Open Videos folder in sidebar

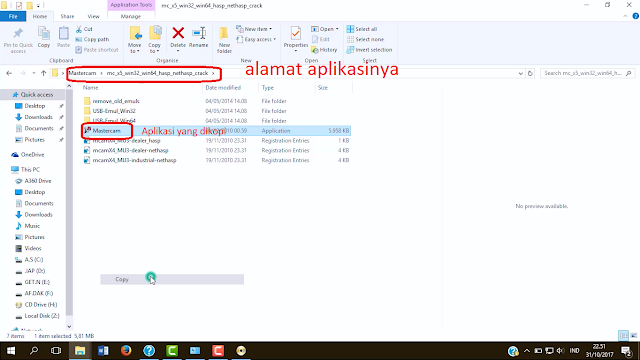[x=33, y=248]
